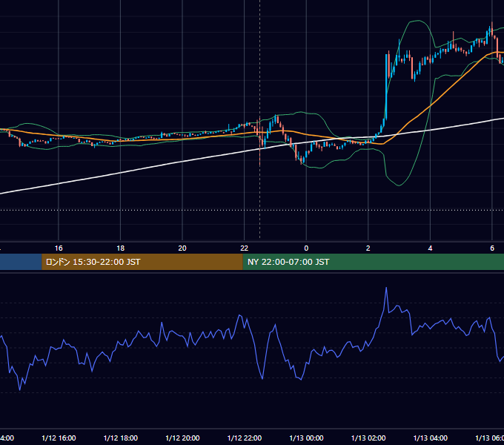Click the 1/13 00:00 date label

coord(306,438)
